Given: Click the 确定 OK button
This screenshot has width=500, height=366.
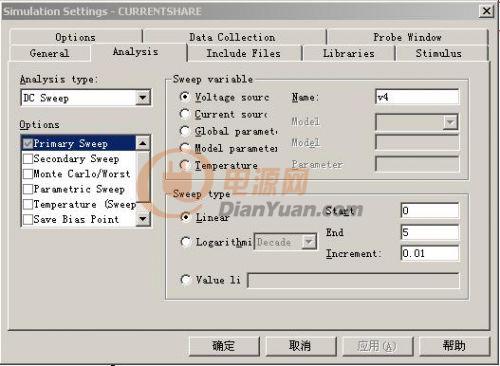Looking at the screenshot, I should tap(224, 346).
